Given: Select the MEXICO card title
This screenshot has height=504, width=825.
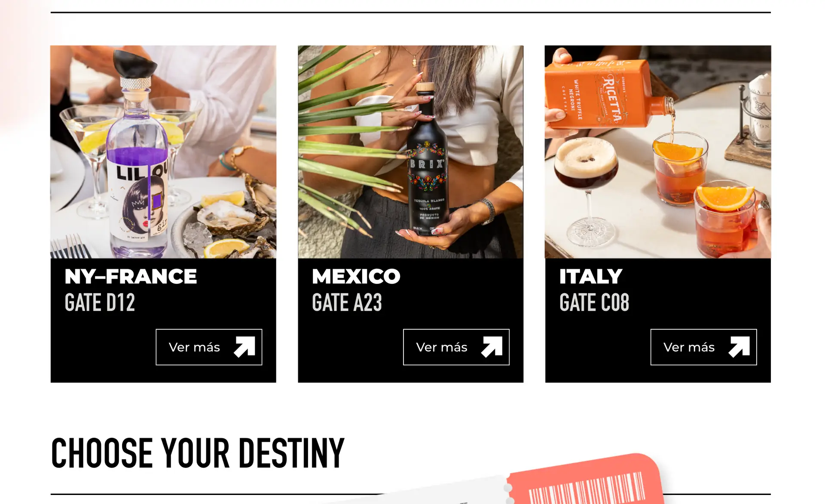Looking at the screenshot, I should (356, 276).
